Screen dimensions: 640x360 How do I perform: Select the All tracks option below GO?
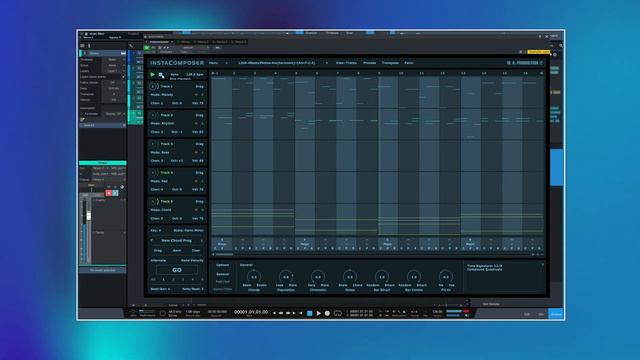(x=153, y=280)
